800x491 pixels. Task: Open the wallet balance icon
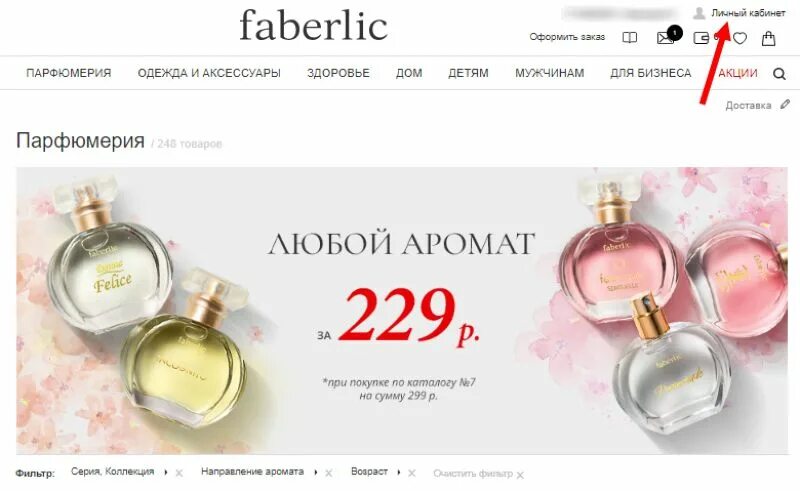click(x=701, y=38)
